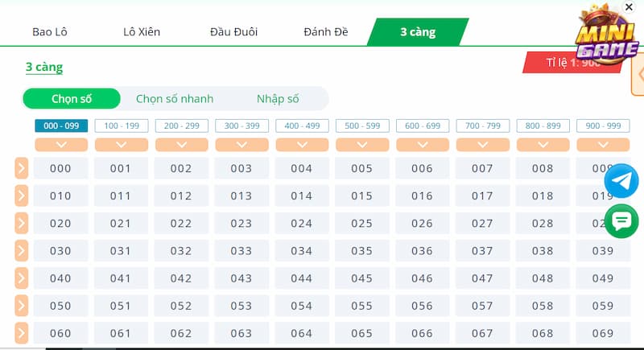Switch to Chọn số nhanh mode

[175, 99]
